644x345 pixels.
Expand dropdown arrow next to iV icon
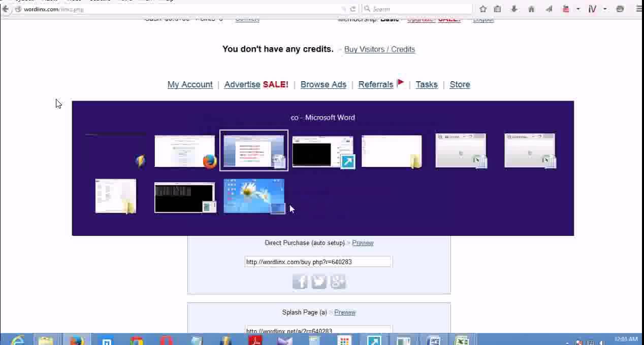(605, 9)
